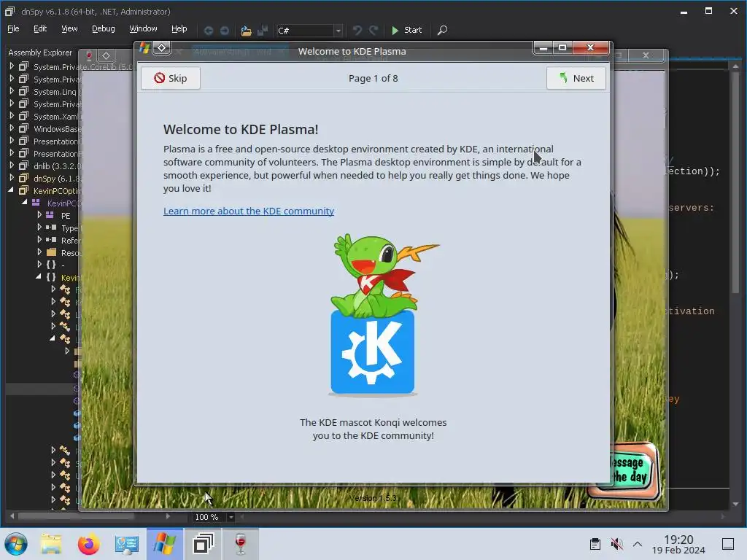Click the red icon on the background window's title bar
Viewport: 747px width, 560px height.
tap(89, 55)
